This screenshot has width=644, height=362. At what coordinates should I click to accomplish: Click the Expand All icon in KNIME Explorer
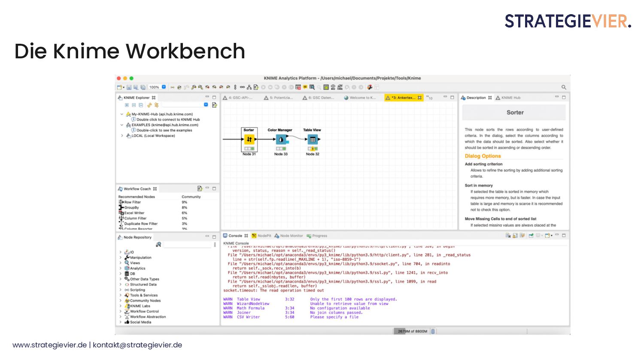click(x=127, y=105)
